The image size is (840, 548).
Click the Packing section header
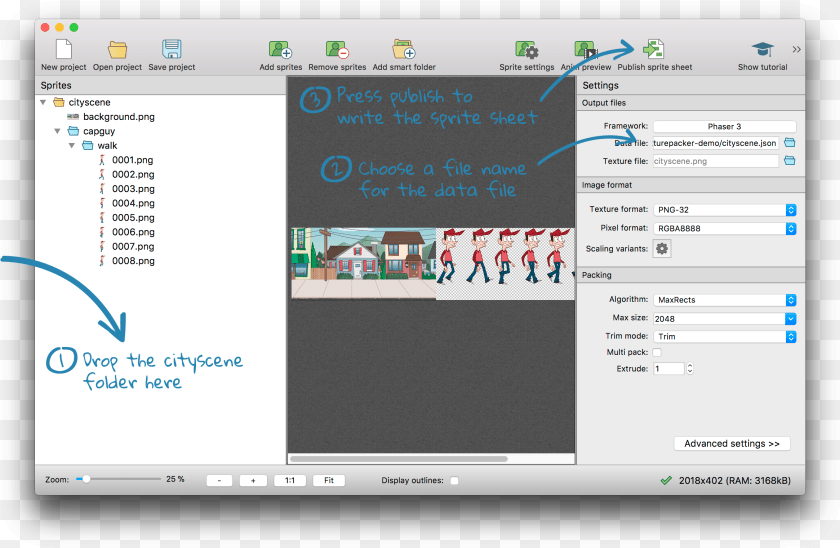point(691,275)
